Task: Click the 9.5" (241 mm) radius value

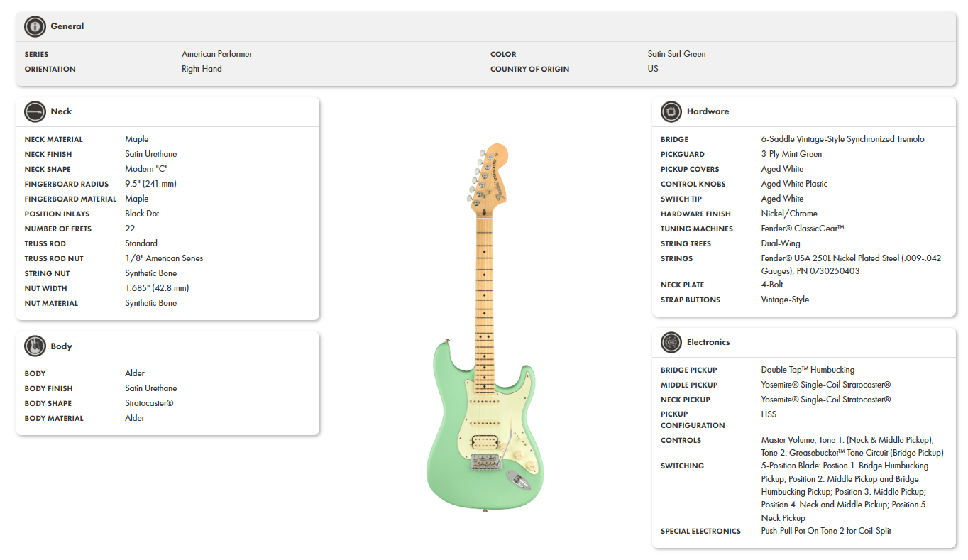Action: point(150,184)
